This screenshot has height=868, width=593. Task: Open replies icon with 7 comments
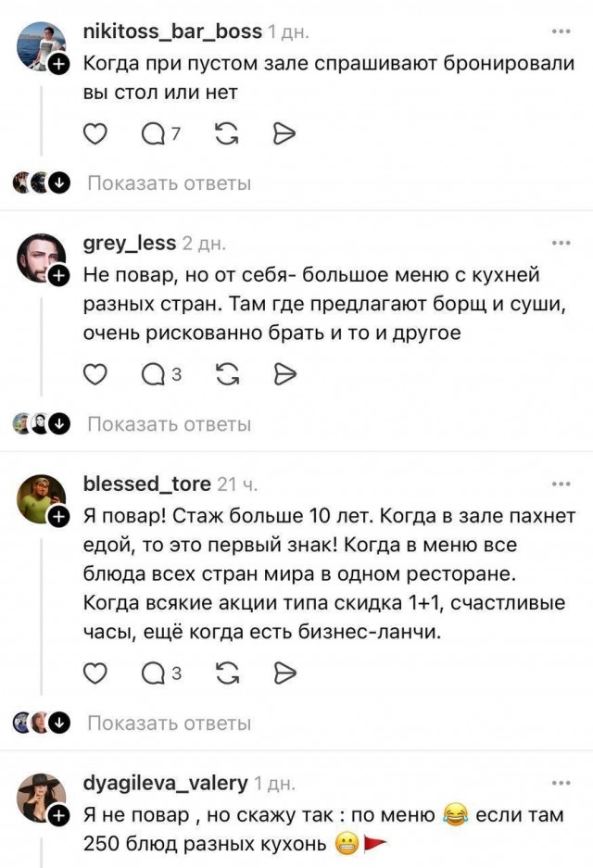pos(160,134)
